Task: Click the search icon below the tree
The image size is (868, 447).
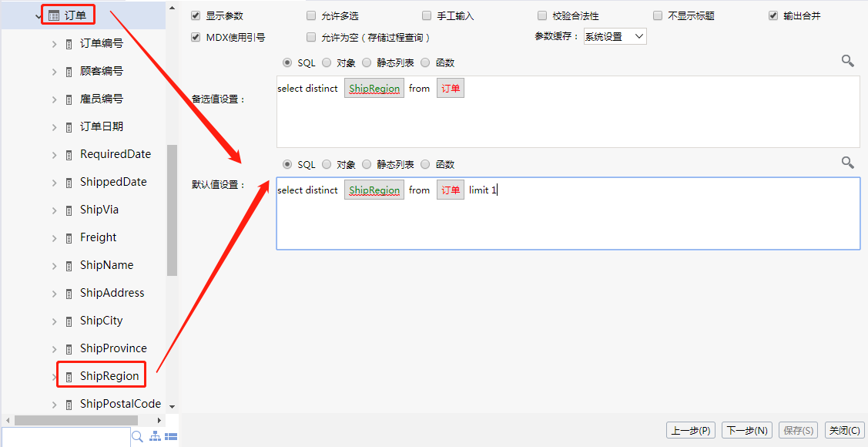Action: tap(137, 436)
